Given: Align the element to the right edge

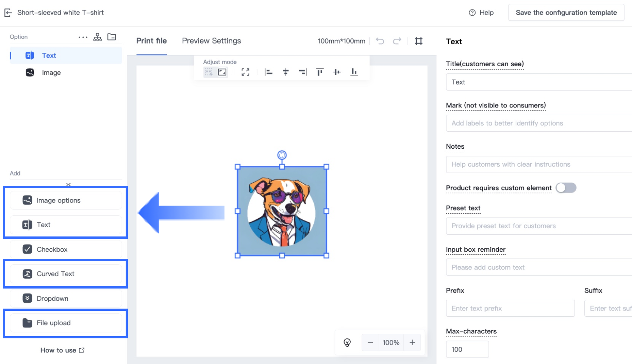Looking at the screenshot, I should coord(303,72).
